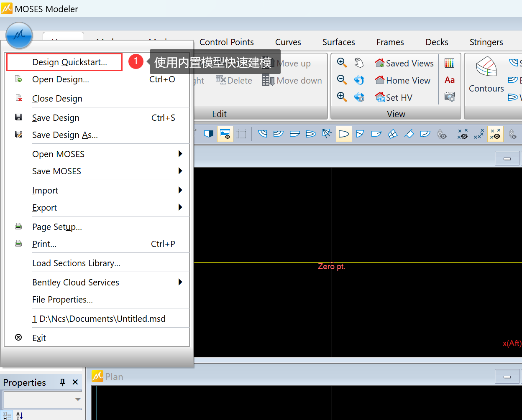Toggle the highlighted half-hull display button in toolbar

[344, 134]
